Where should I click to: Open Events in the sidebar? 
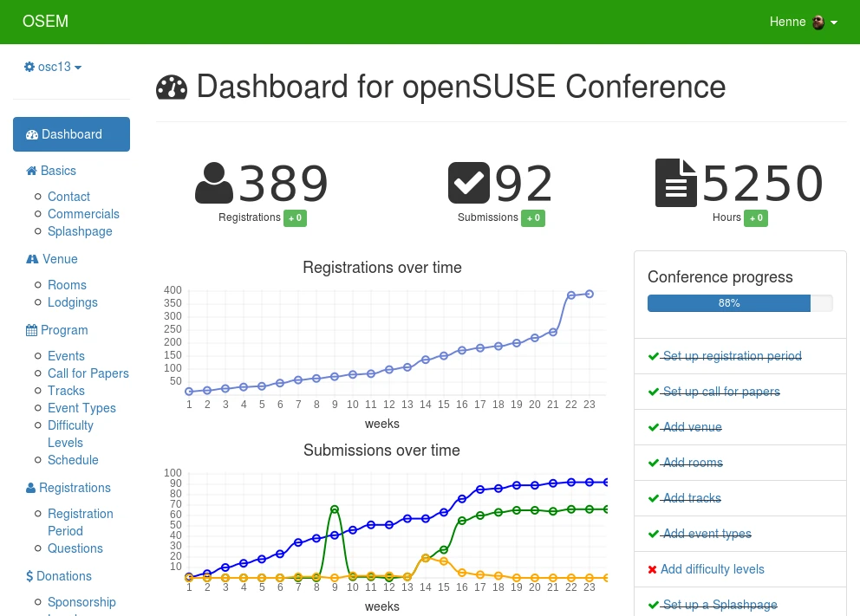click(x=67, y=356)
